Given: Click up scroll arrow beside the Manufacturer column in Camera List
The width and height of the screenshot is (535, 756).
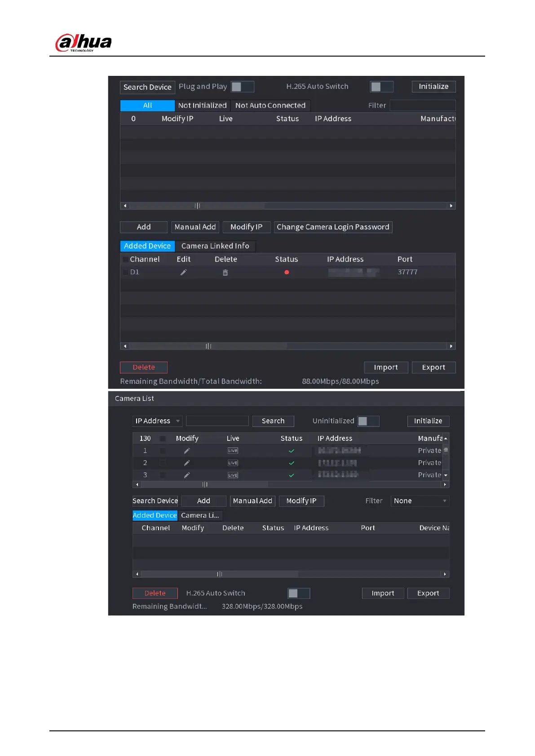Looking at the screenshot, I should [446, 439].
